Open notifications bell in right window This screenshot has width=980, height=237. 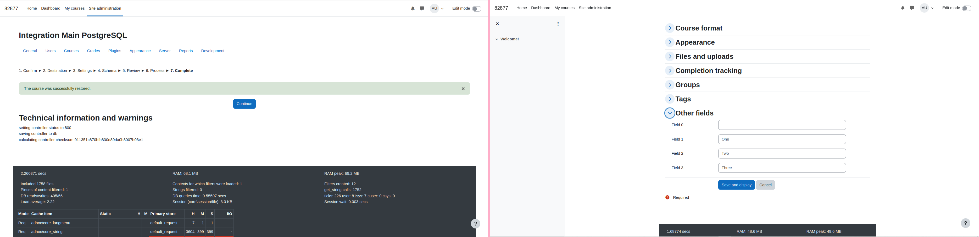tap(903, 8)
